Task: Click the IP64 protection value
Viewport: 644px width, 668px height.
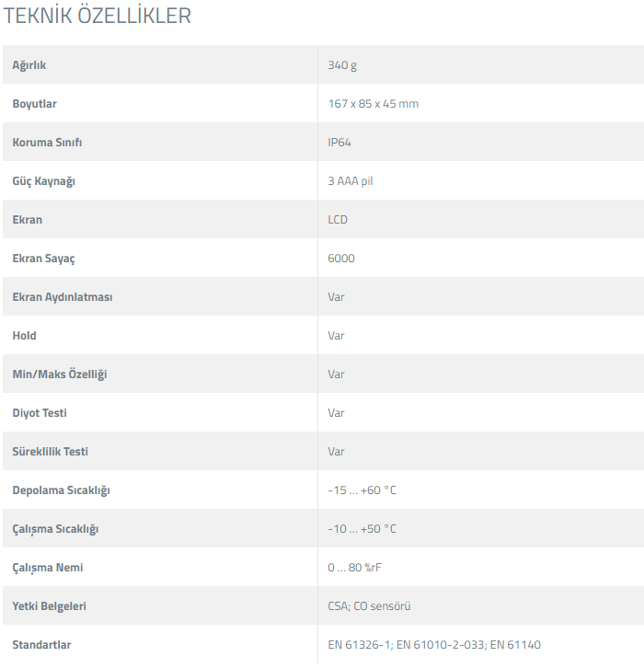Action: pos(339,143)
